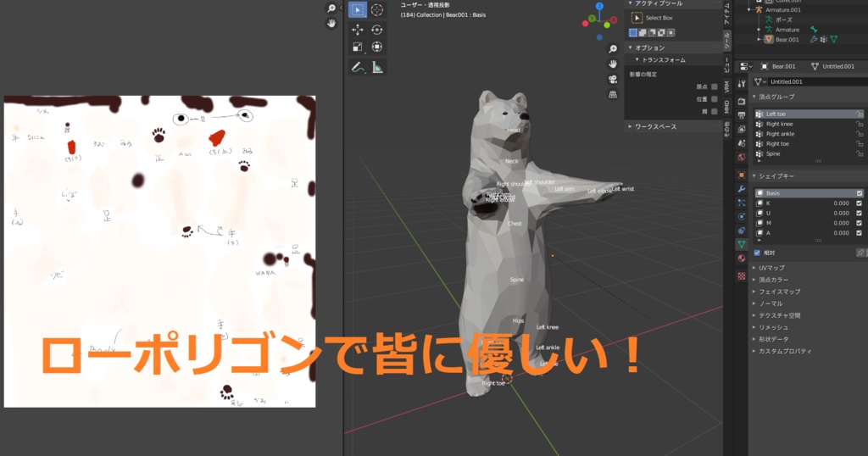
Task: Toggle 相対 (relative) checkbox
Action: [x=757, y=253]
